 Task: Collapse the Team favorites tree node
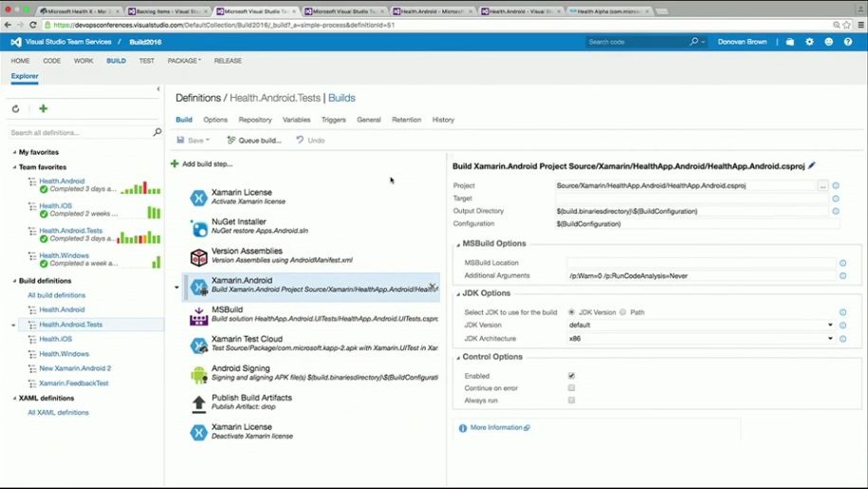pyautogui.click(x=14, y=167)
